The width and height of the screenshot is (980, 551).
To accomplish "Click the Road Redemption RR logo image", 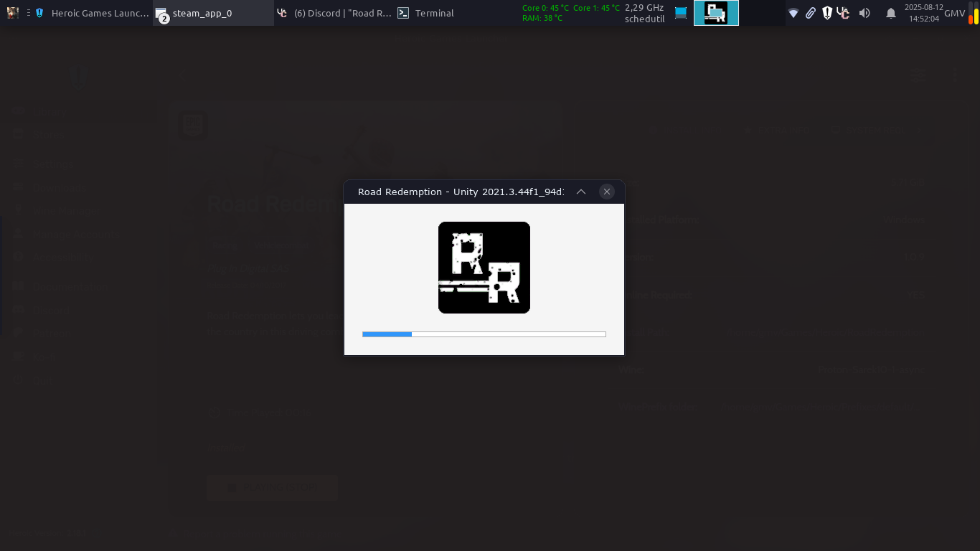I will 484,268.
